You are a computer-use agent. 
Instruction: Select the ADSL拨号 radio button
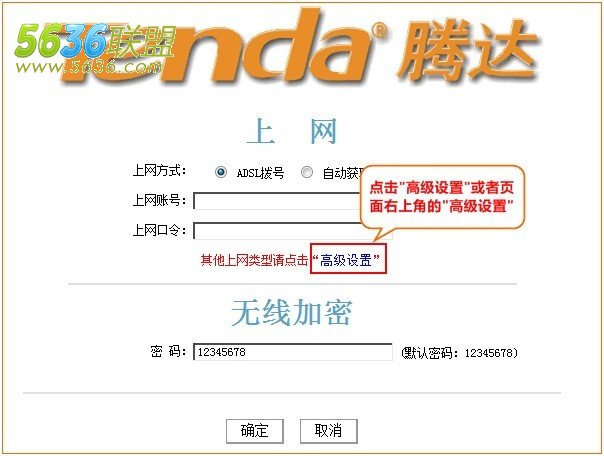(221, 172)
